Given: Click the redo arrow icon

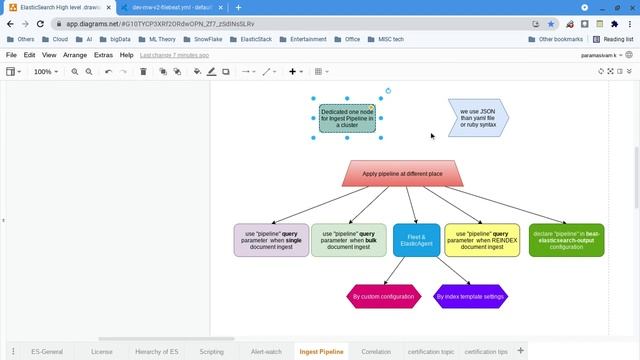Looking at the screenshot, I should click(x=123, y=72).
